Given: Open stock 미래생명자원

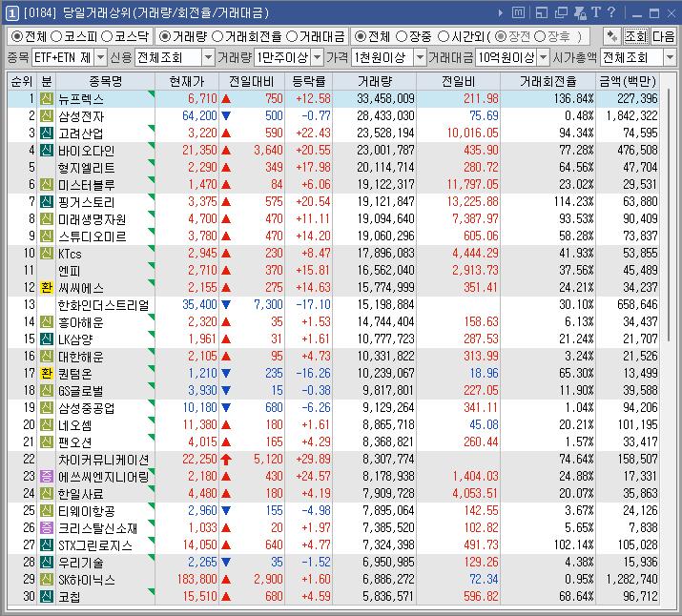Looking at the screenshot, I should [92, 218].
